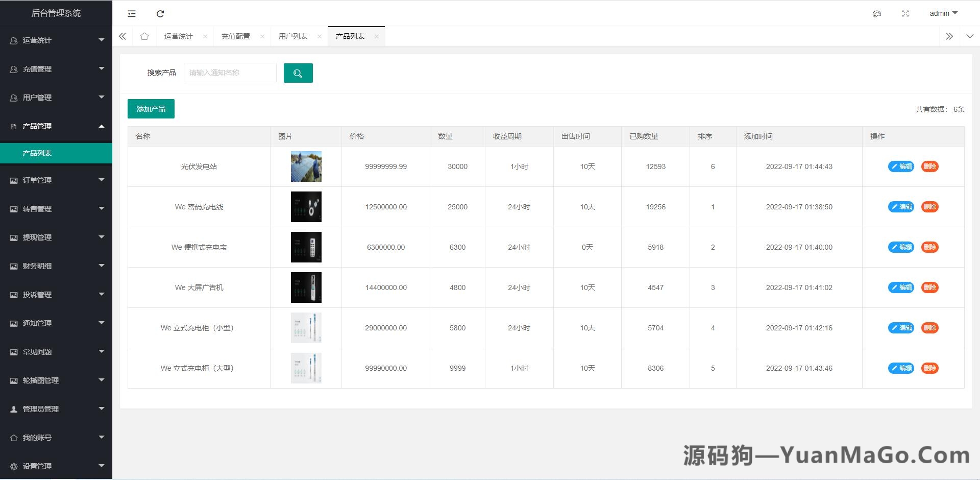Screen dimensions: 980x480
Task: Click the 搜索产品 input field
Action: [x=230, y=73]
